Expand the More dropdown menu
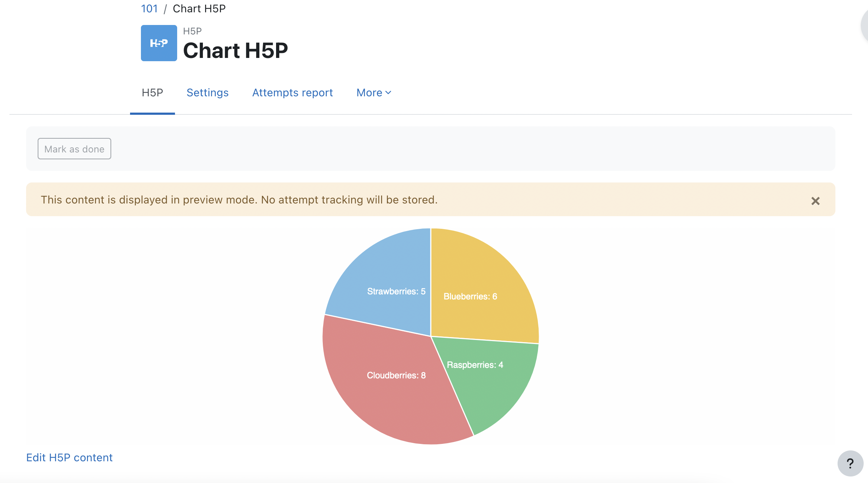 (x=374, y=93)
